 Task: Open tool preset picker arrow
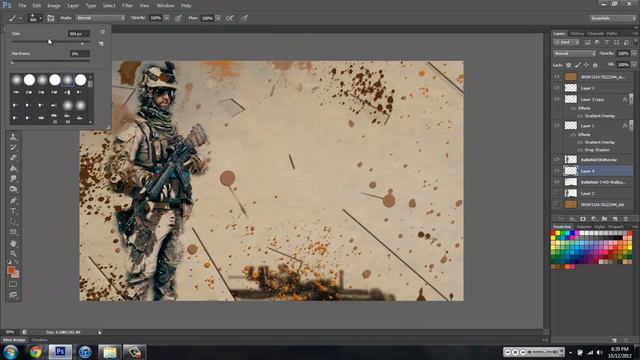[20, 18]
